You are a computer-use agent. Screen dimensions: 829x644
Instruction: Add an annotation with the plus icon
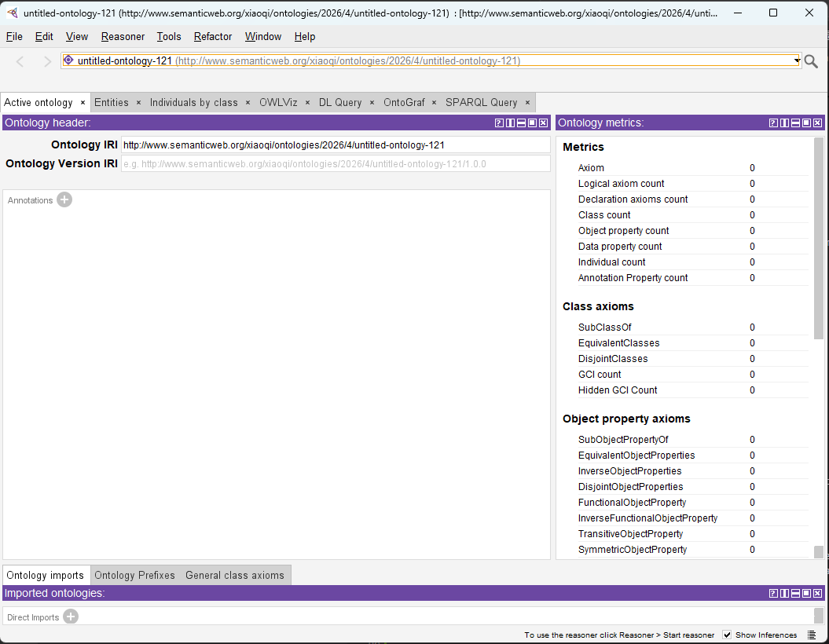tap(64, 199)
